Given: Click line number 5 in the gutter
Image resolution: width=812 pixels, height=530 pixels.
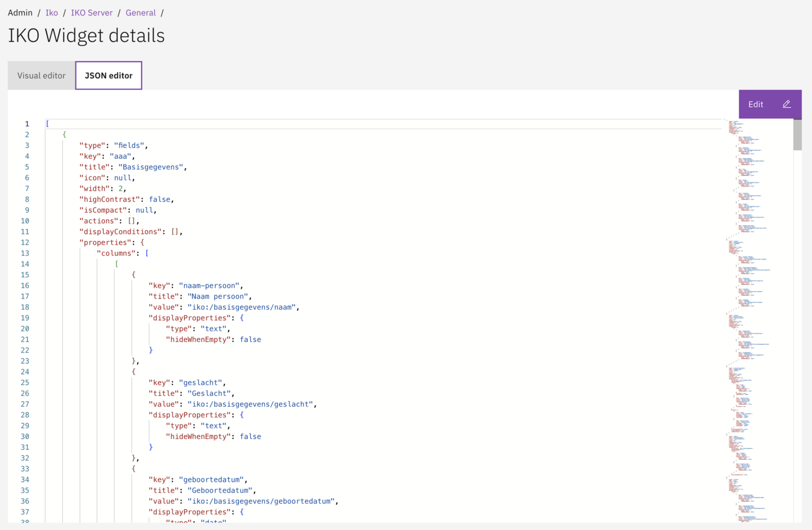Looking at the screenshot, I should point(27,166).
